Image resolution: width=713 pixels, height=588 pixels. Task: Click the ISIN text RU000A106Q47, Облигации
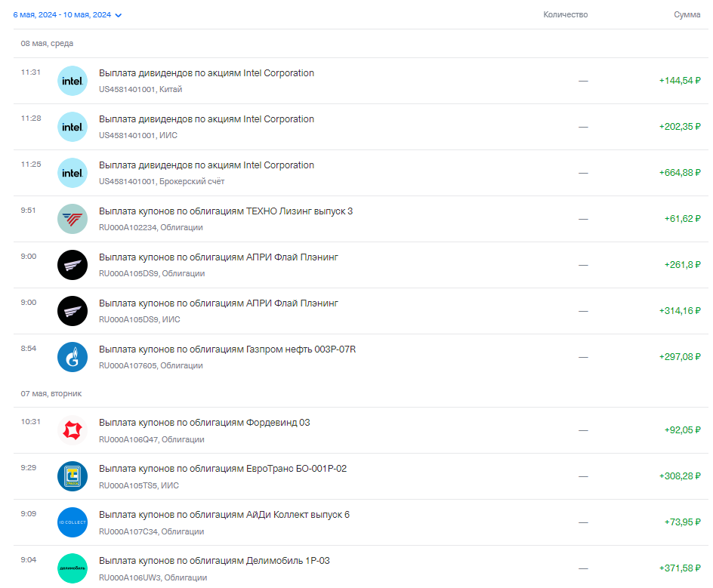point(151,440)
